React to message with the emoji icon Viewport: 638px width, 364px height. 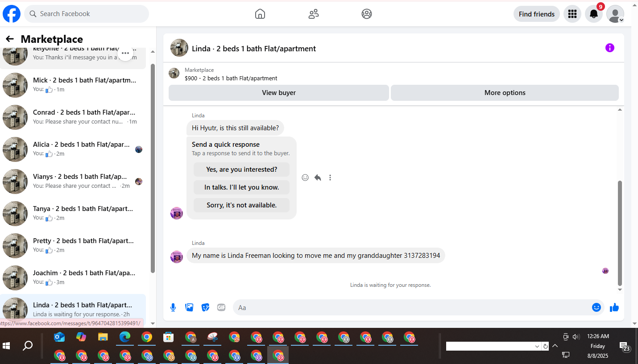[305, 178]
